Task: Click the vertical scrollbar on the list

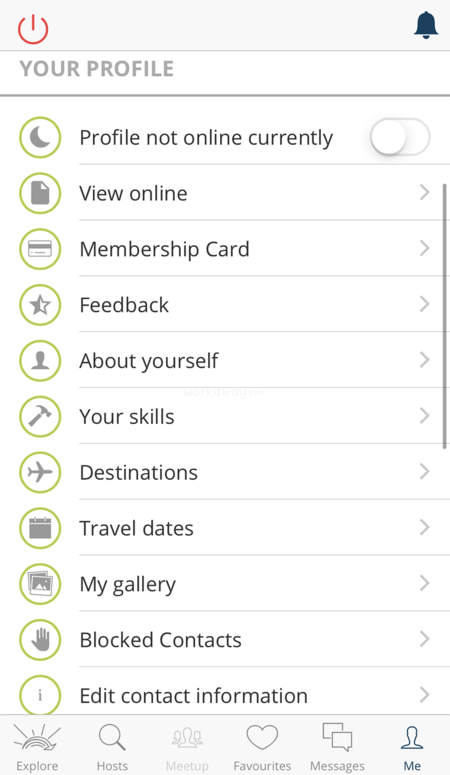Action: pyautogui.click(x=445, y=316)
